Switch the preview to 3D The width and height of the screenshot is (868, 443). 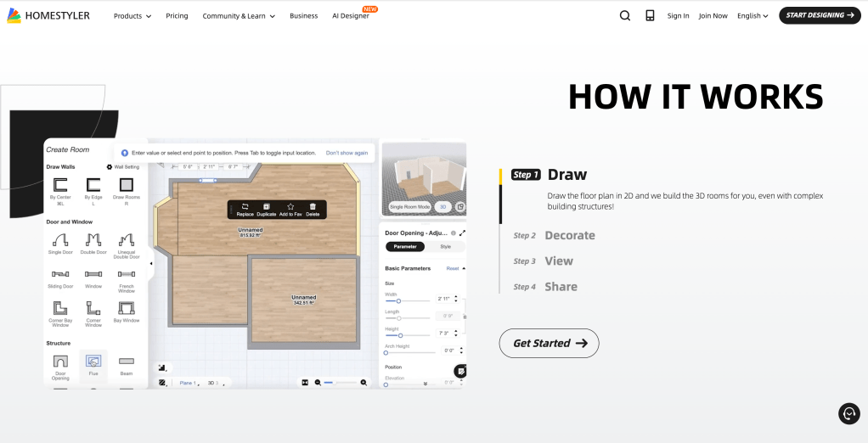442,206
